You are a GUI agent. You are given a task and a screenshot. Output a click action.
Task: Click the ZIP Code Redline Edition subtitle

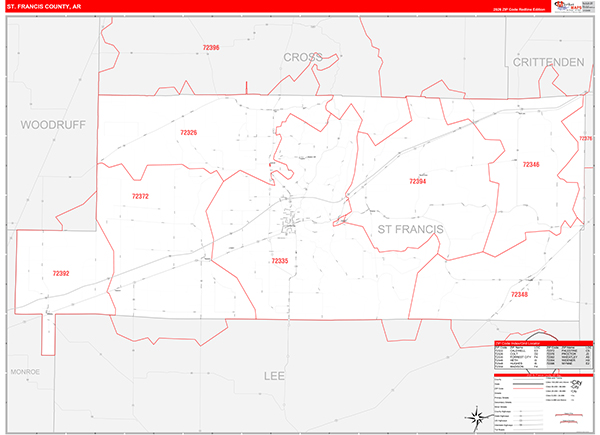(519, 9)
